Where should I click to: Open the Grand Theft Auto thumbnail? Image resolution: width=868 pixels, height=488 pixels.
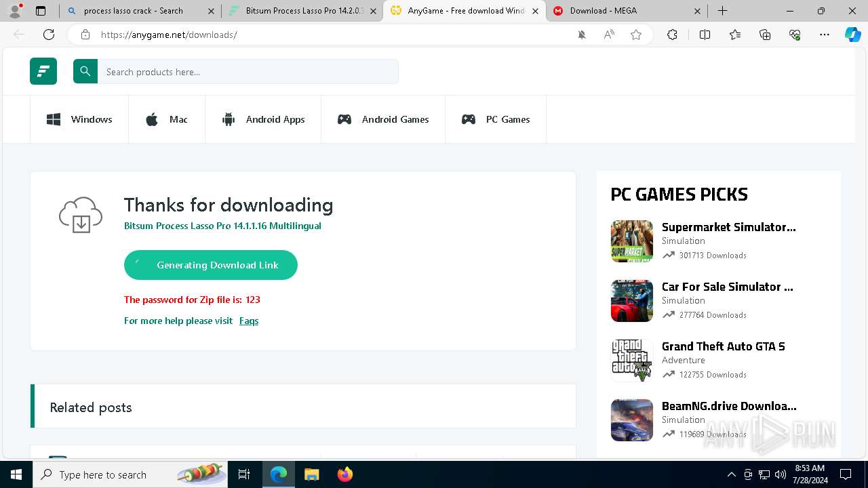632,361
